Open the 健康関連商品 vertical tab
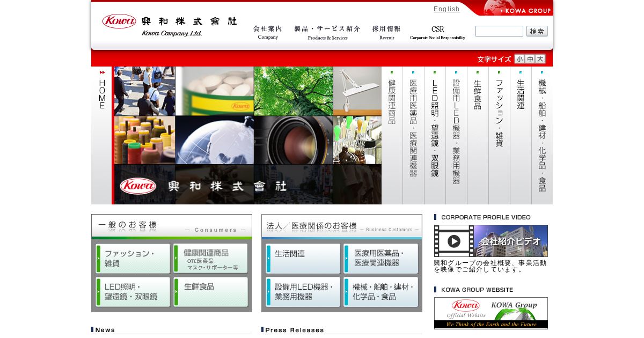Screen dimensions: 644x338 [x=392, y=135]
